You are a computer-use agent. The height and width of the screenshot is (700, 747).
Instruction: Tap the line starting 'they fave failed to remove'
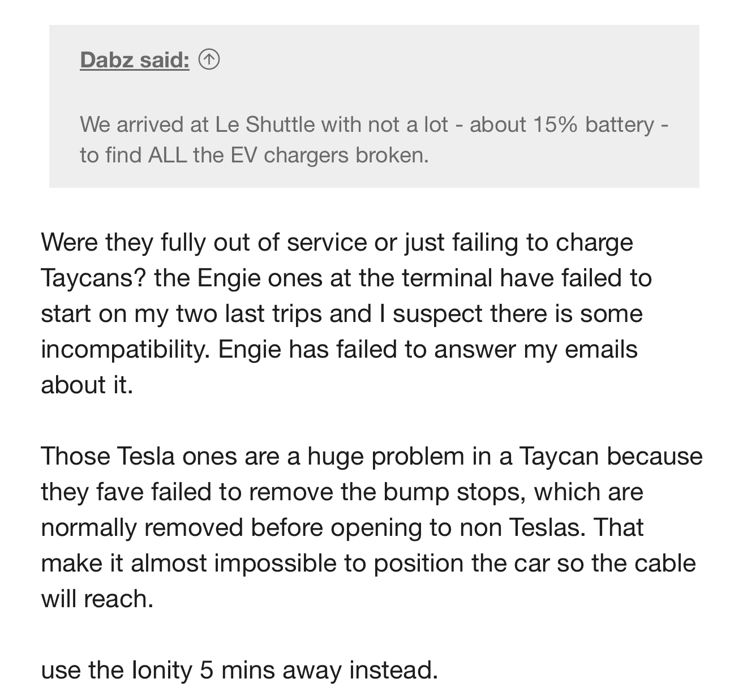pyautogui.click(x=342, y=492)
